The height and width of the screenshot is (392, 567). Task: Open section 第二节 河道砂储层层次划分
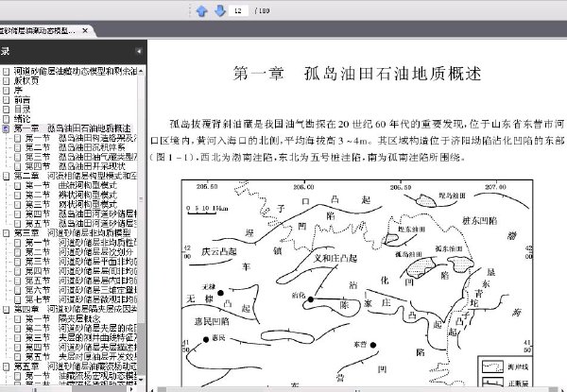79,252
